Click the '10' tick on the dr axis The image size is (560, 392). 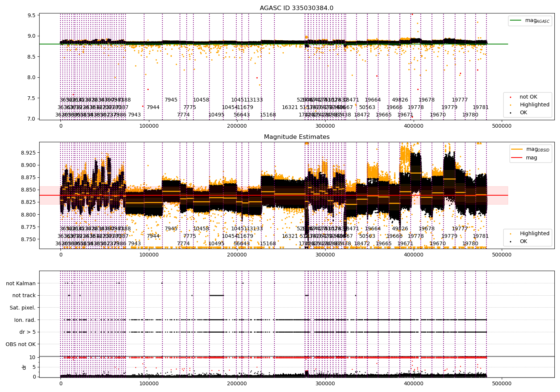tap(32, 357)
